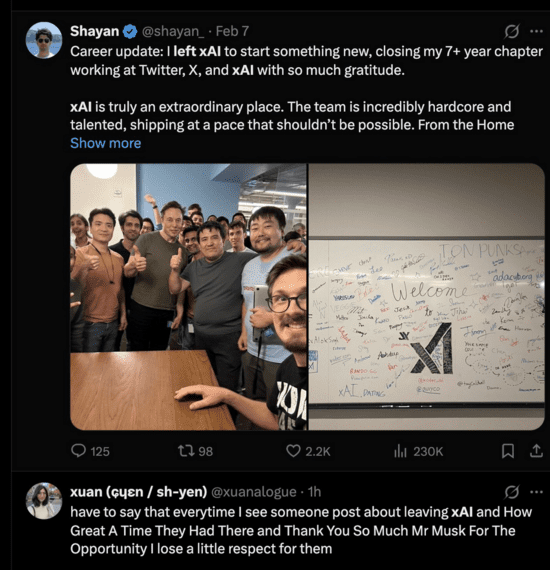Click the 1h timestamp on xuan's post
The height and width of the screenshot is (570, 550).
[x=314, y=492]
